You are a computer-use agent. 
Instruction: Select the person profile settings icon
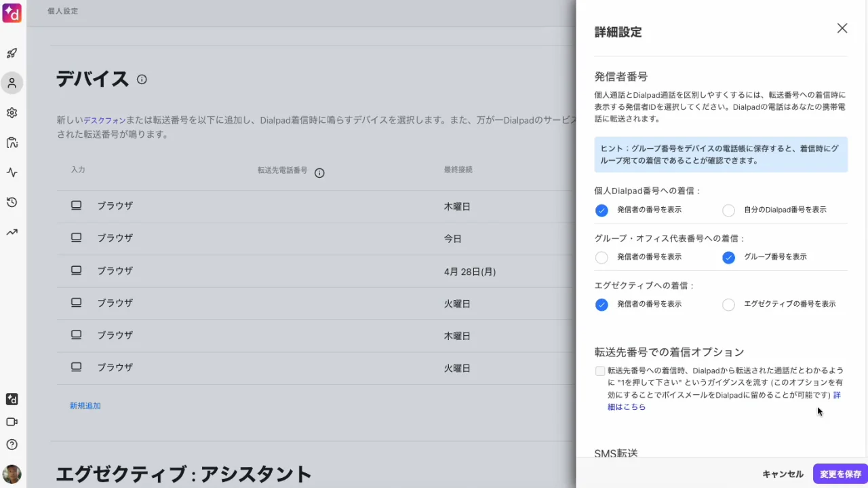12,83
